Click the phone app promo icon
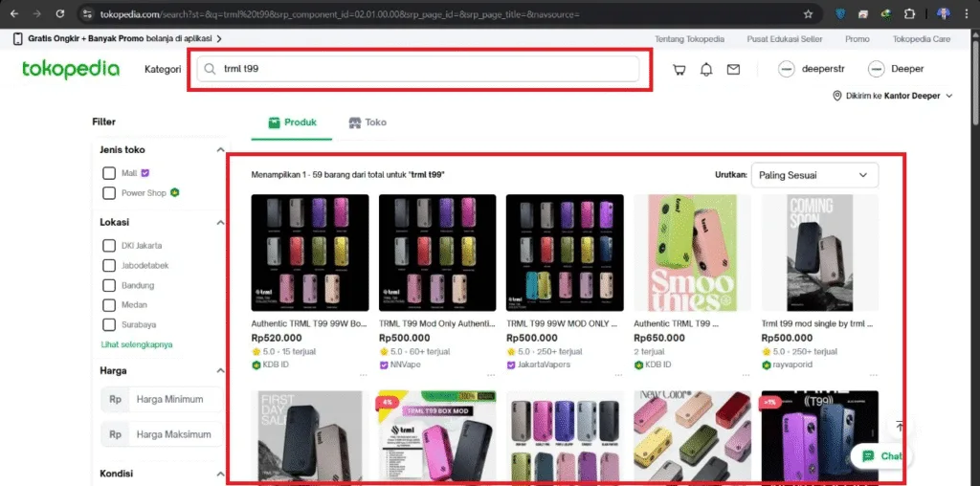Image resolution: width=980 pixels, height=486 pixels. pos(18,38)
